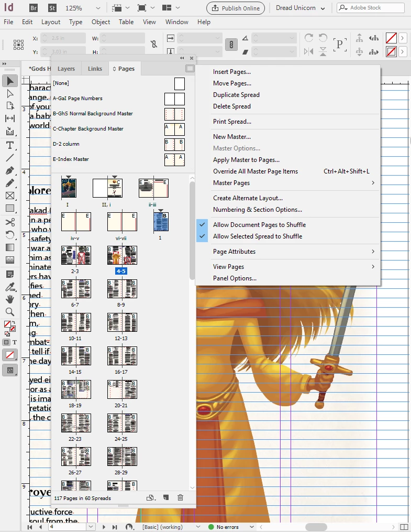Click the fill color swatch in toolbox
This screenshot has width=411, height=532.
(7, 324)
